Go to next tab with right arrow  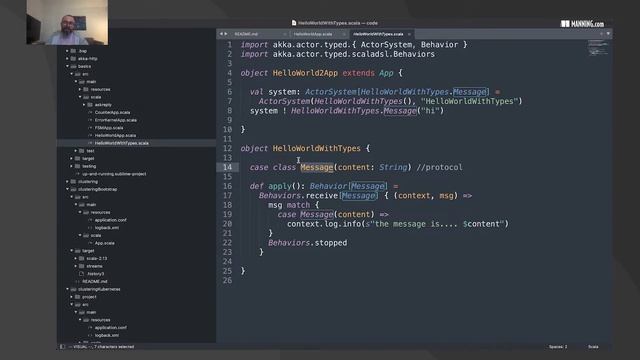pyautogui.click(x=226, y=34)
